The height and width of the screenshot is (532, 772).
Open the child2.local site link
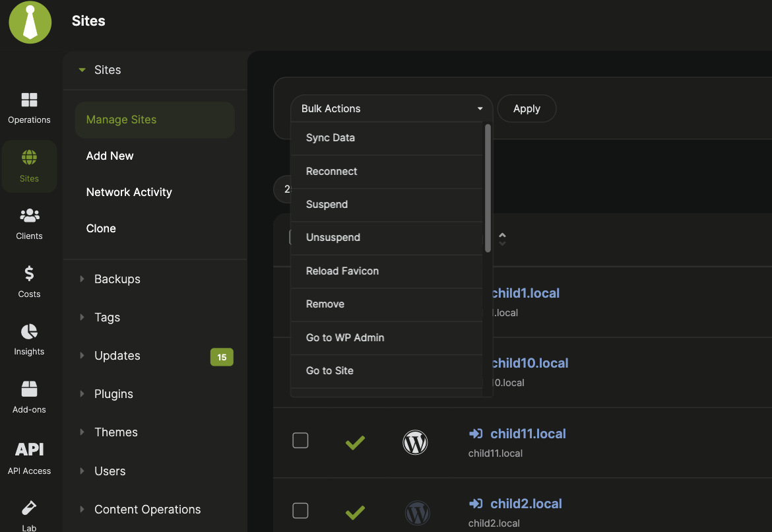coord(527,504)
